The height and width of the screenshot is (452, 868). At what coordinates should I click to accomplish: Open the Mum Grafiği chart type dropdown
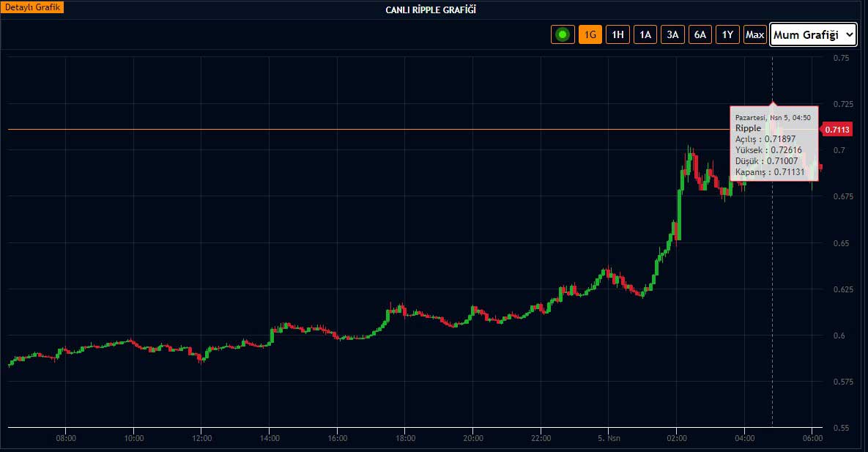click(x=813, y=35)
